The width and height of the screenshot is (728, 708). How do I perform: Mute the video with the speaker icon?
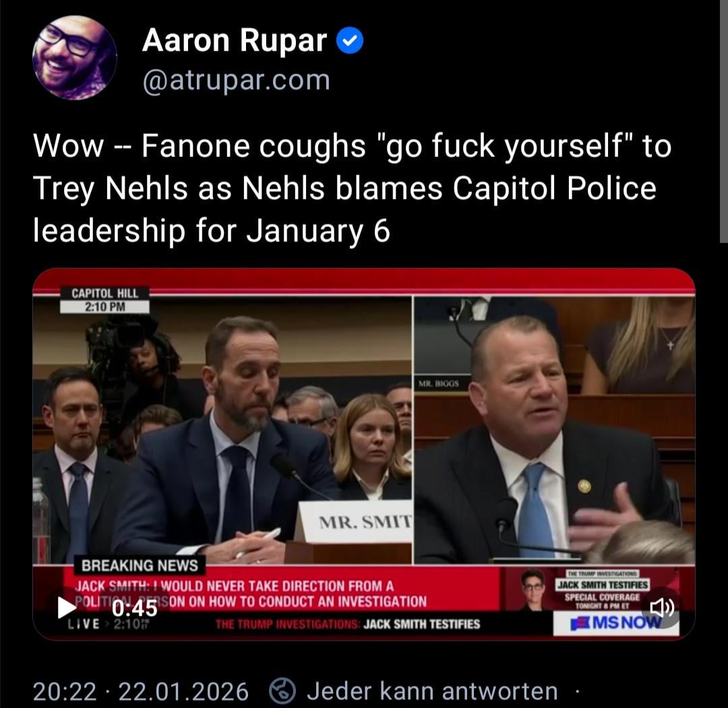[662, 608]
